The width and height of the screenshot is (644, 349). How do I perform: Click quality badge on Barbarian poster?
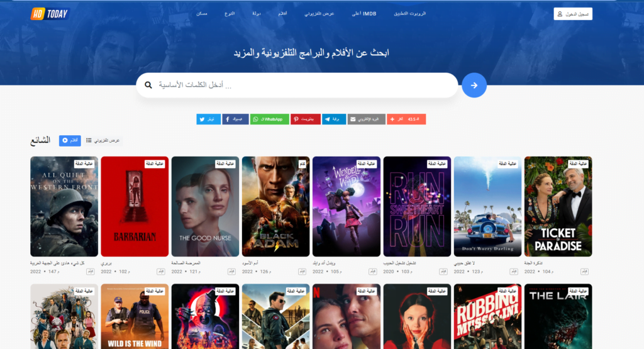[x=155, y=163]
